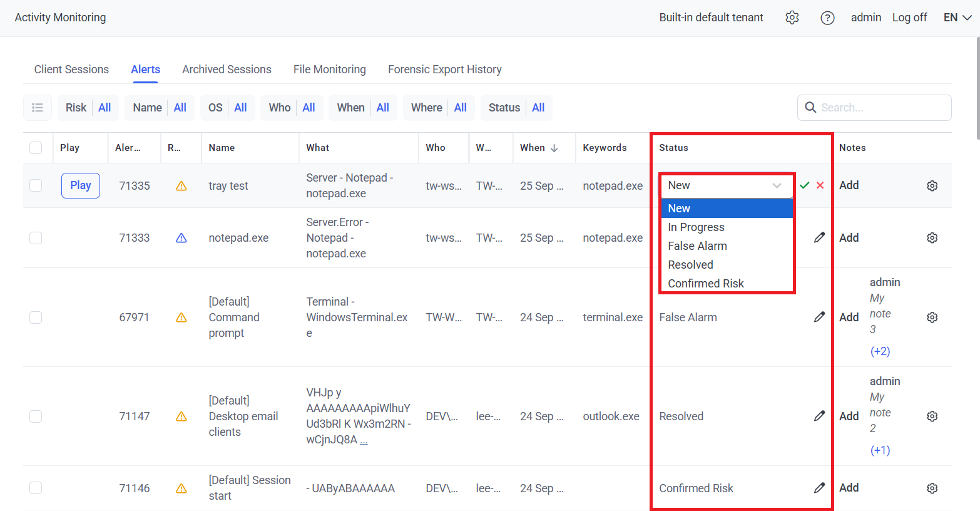Click the Log off link

pos(909,18)
